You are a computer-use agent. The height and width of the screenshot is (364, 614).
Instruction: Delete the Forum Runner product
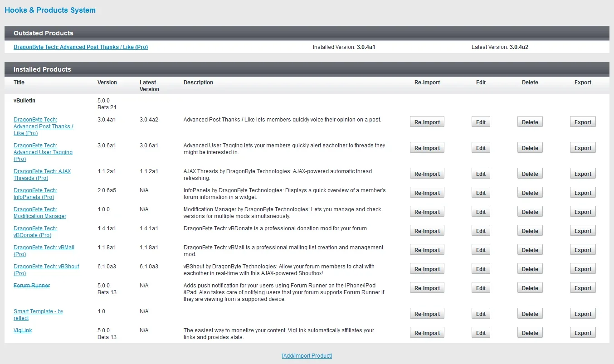click(x=530, y=288)
